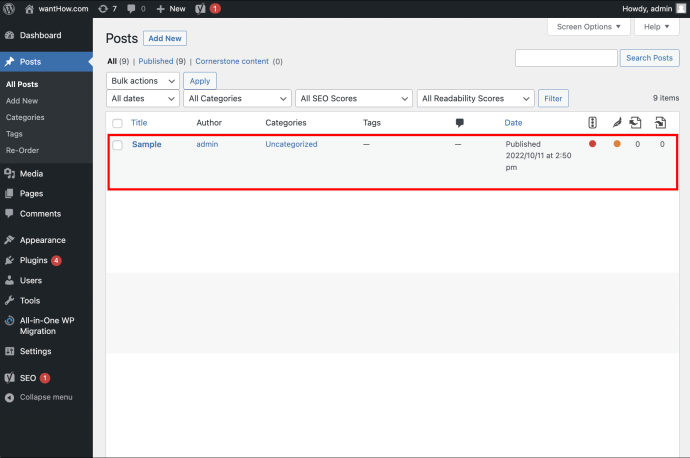
Task: Show All (9) posts filter
Action: (118, 61)
